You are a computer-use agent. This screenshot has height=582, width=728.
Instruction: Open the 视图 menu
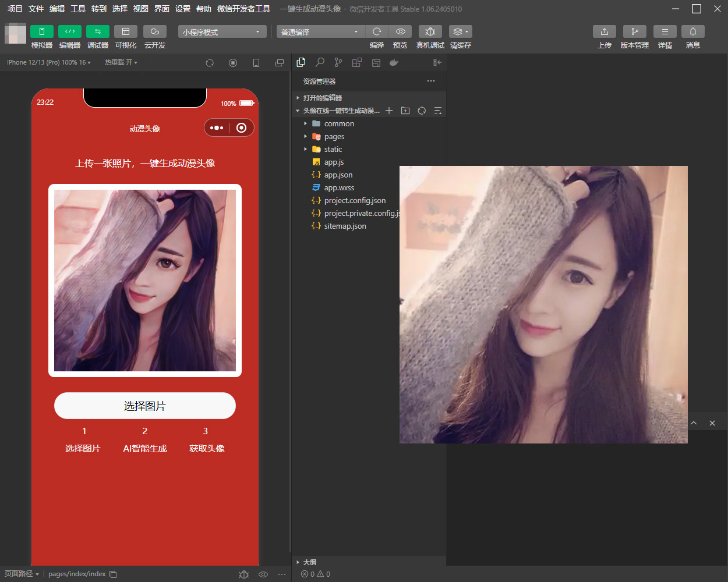point(141,9)
